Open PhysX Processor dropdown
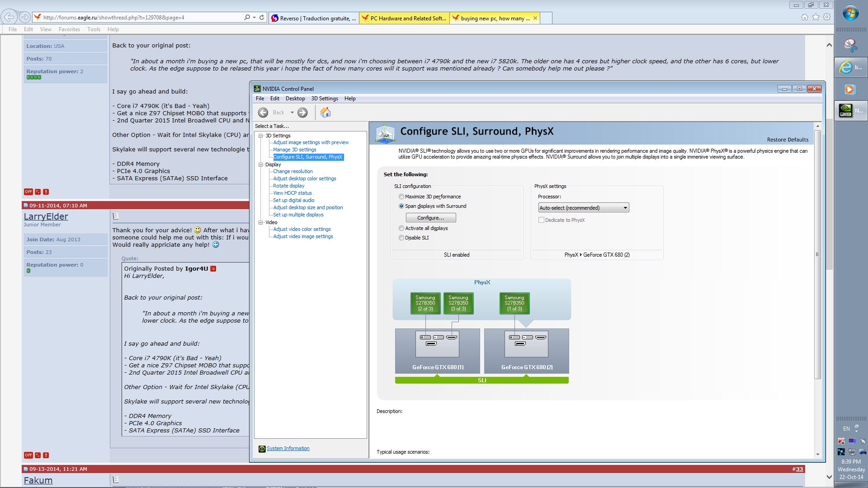Viewport: 868px width, 488px height. tap(584, 208)
